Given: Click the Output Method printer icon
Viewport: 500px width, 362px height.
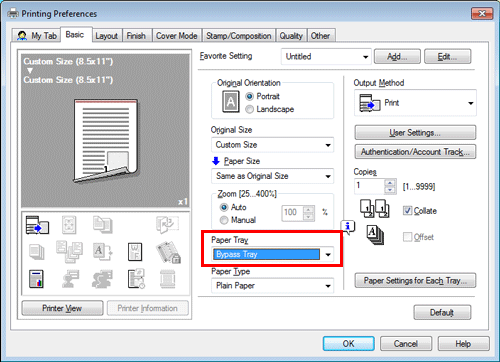Looking at the screenshot, I should (370, 103).
